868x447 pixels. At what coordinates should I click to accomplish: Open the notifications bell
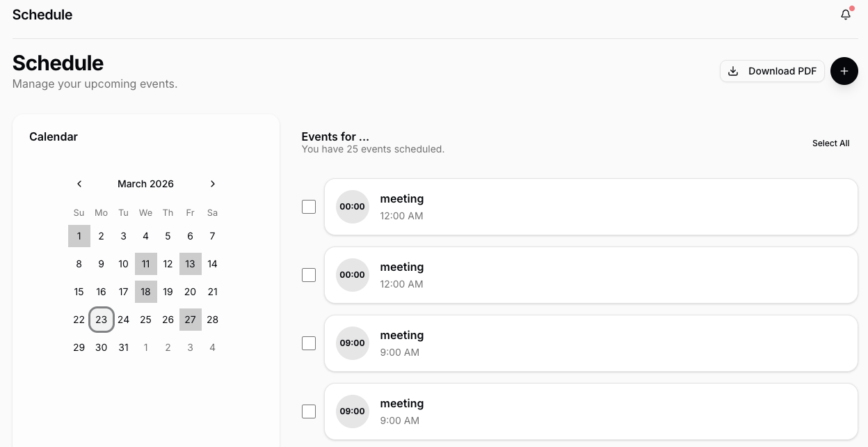pyautogui.click(x=845, y=15)
